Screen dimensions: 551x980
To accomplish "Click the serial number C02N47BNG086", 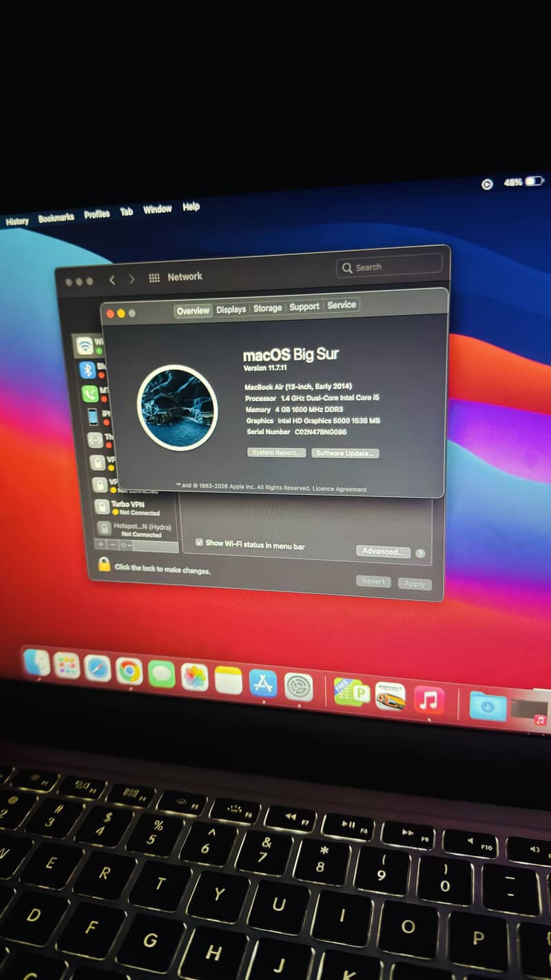I will click(321, 432).
